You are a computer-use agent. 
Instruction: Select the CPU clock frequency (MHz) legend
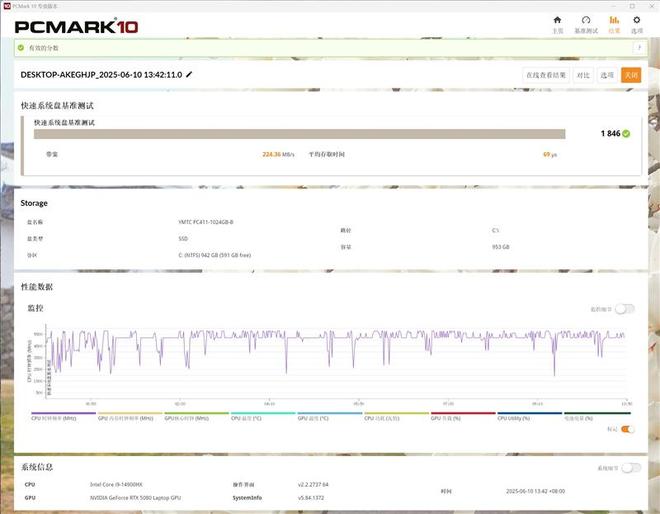click(x=62, y=417)
